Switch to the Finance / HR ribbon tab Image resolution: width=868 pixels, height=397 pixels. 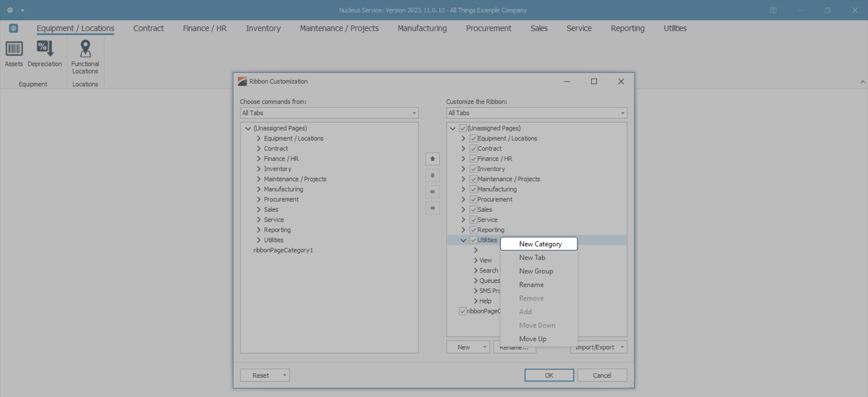[205, 28]
